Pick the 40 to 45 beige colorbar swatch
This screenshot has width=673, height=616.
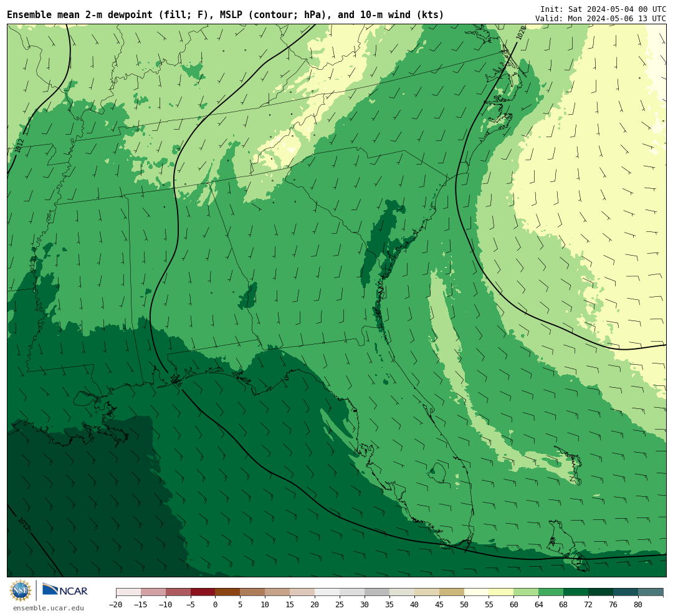point(427,592)
